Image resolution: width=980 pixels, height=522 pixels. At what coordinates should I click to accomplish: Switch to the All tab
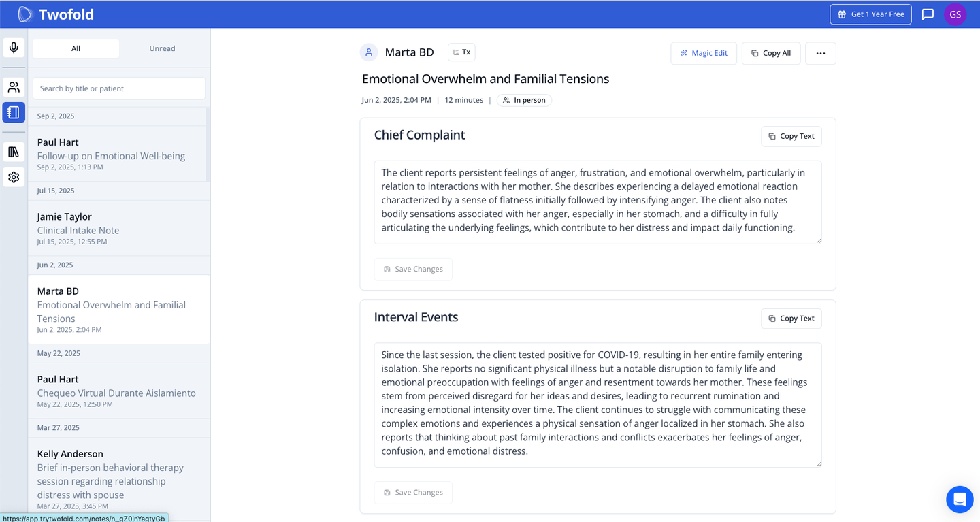coord(76,48)
